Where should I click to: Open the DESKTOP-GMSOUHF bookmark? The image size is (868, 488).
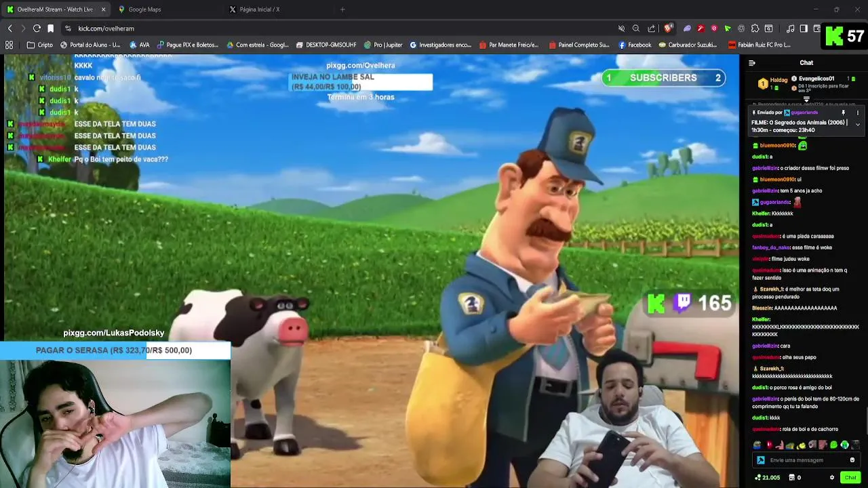(x=326, y=45)
